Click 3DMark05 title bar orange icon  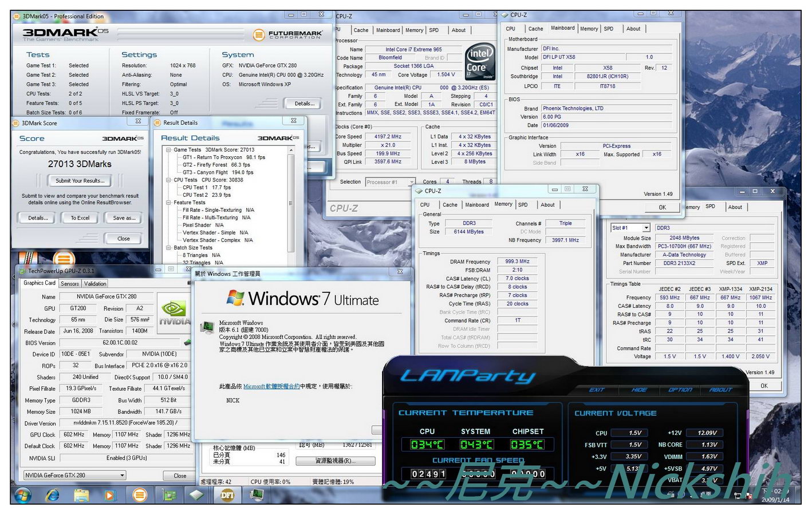tap(17, 16)
